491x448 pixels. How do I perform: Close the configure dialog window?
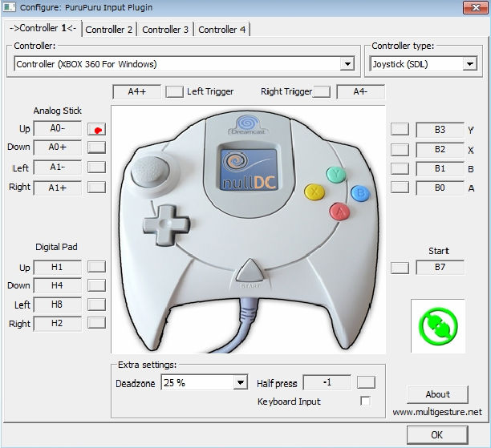coord(476,7)
